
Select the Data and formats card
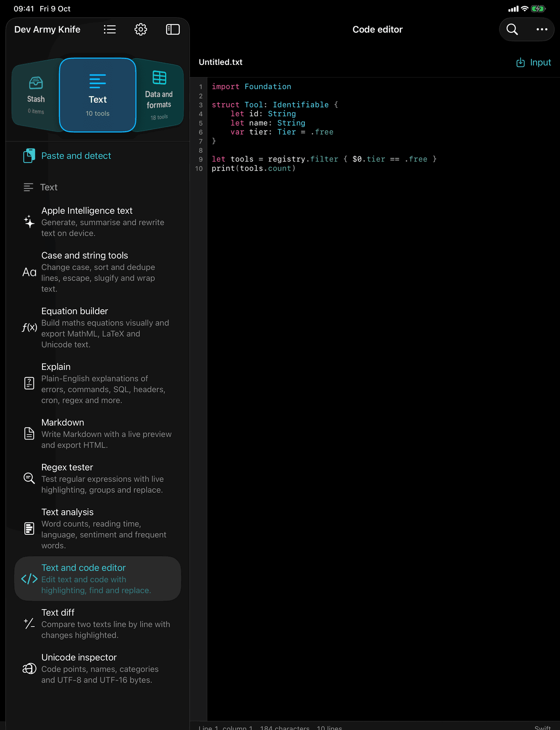coord(159,95)
